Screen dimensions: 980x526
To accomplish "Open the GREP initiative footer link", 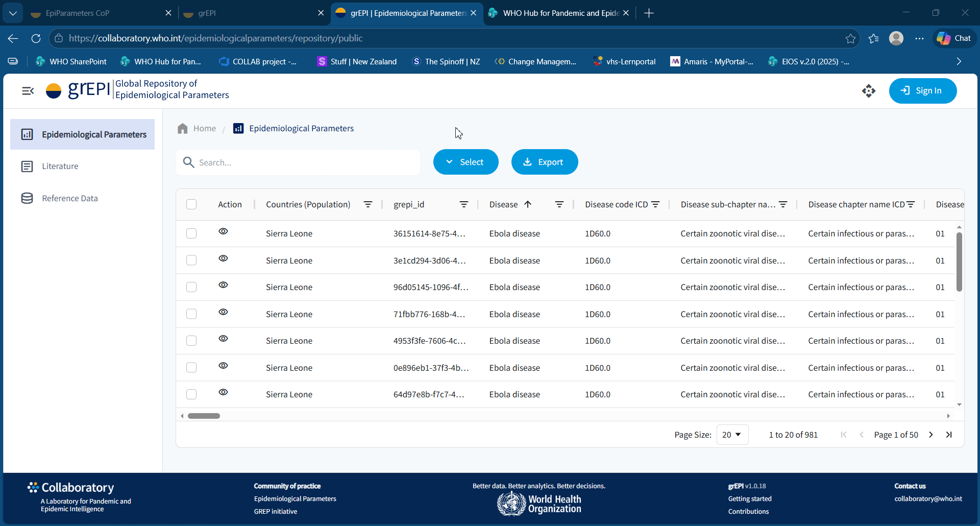I will 276,511.
